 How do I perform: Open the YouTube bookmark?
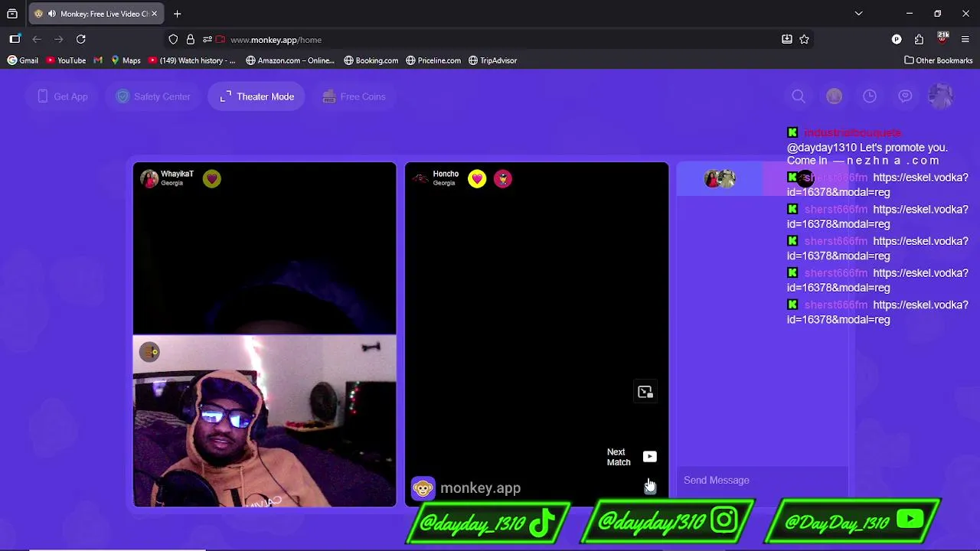click(x=66, y=60)
